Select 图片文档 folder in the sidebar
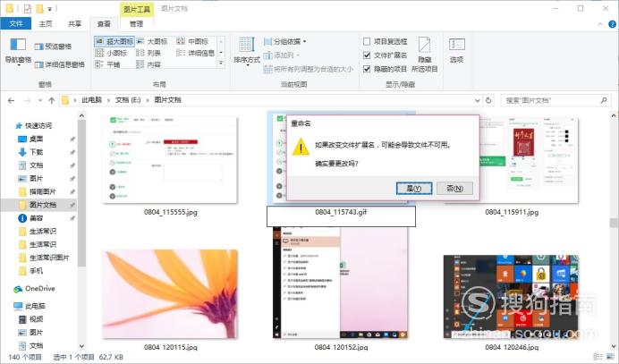Viewport: 619px width, 364px height. (38, 205)
